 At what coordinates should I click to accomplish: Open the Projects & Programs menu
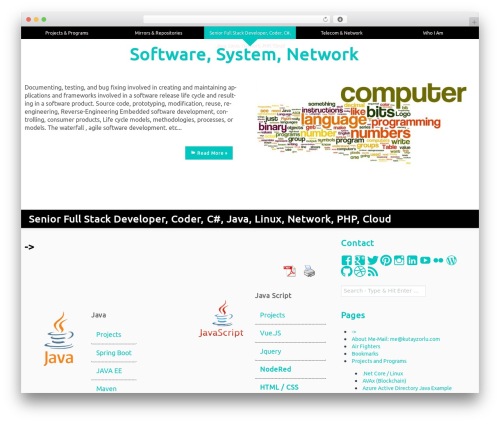pos(67,33)
